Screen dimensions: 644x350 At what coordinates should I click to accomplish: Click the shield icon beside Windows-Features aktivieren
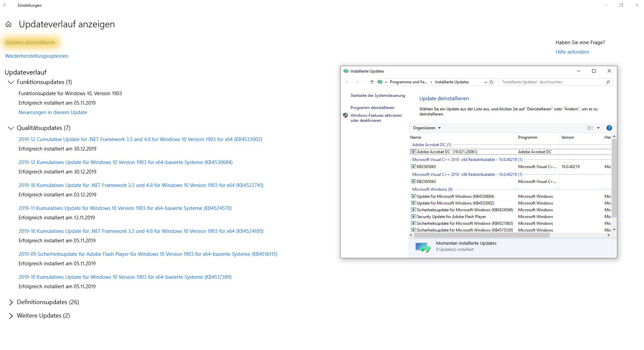345,115
